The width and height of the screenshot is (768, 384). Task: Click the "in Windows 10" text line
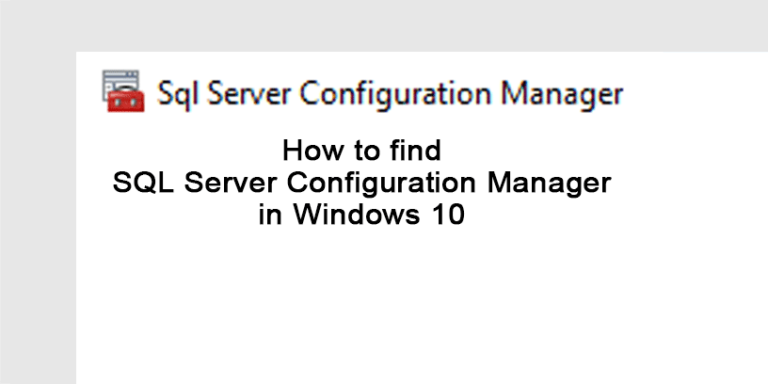click(361, 215)
